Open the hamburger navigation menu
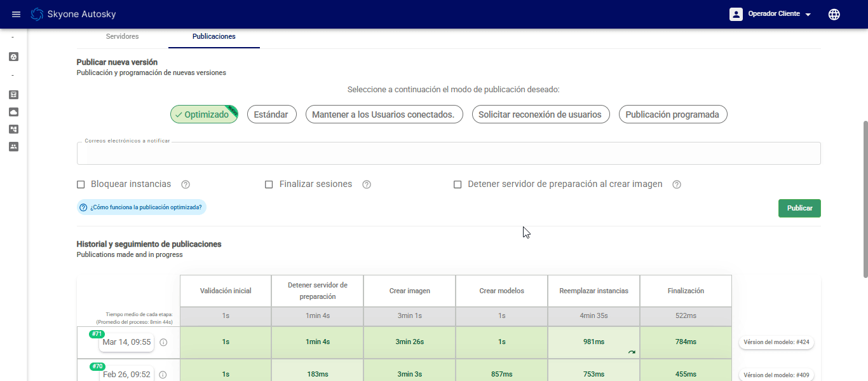The image size is (868, 381). click(17, 14)
